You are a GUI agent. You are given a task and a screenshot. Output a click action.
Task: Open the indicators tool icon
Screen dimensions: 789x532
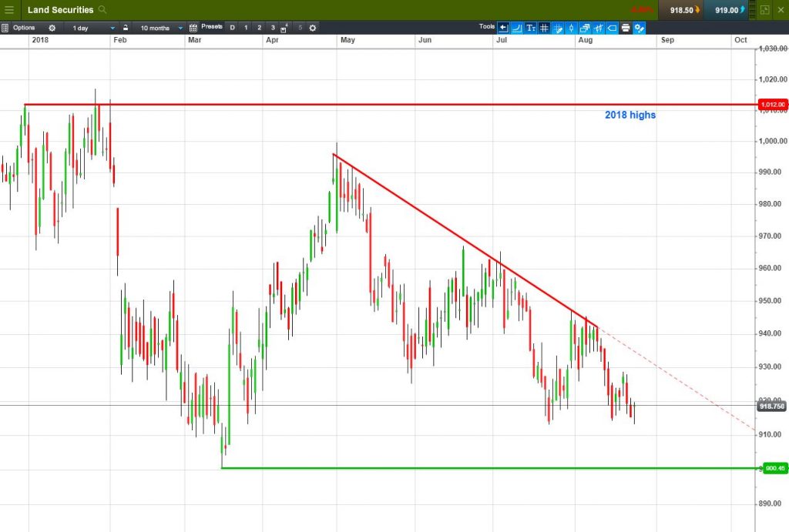point(598,28)
